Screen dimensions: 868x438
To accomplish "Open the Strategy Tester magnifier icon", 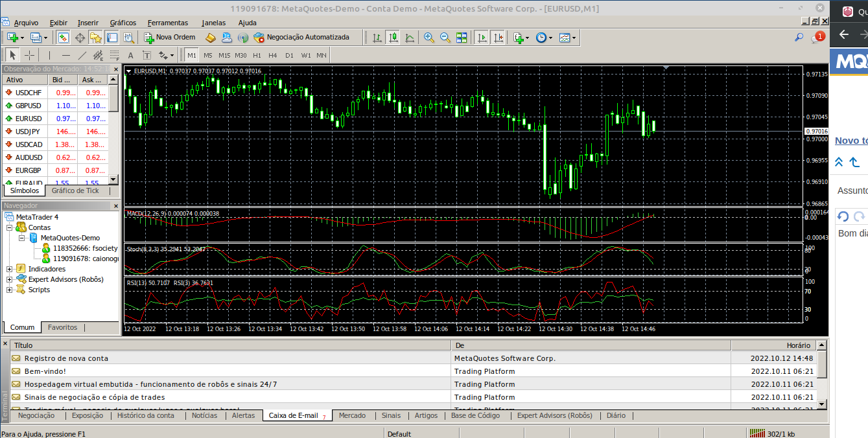I will (128, 38).
